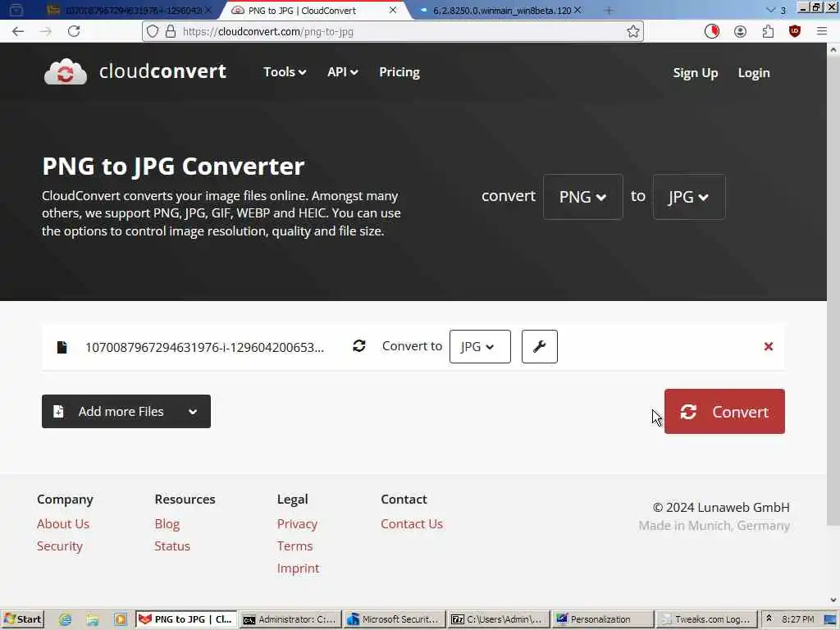Screen dimensions: 840x630
Task: Open Windows Explorer folder icon in taskbar
Action: pos(93,619)
